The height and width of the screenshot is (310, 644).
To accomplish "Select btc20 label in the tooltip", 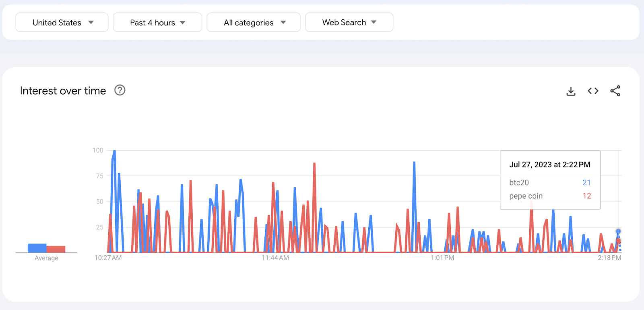I will (x=519, y=183).
